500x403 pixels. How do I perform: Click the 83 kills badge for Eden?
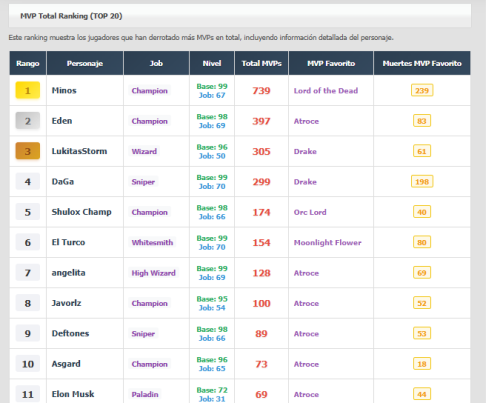tap(422, 121)
